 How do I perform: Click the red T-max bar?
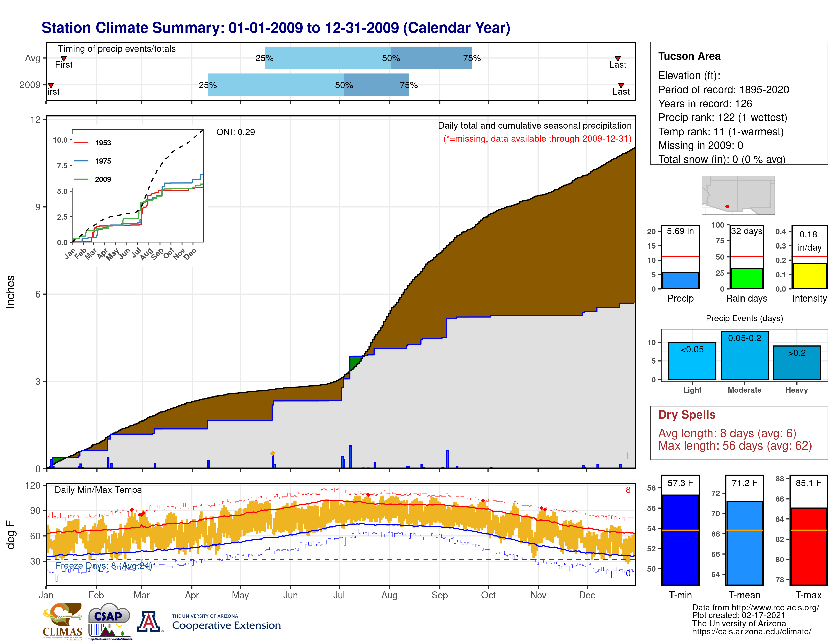pyautogui.click(x=808, y=546)
